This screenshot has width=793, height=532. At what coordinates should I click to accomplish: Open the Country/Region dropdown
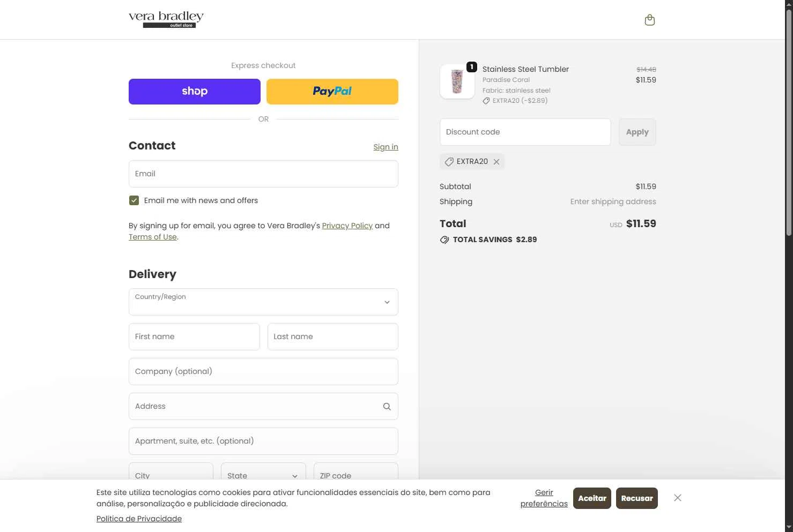263,302
